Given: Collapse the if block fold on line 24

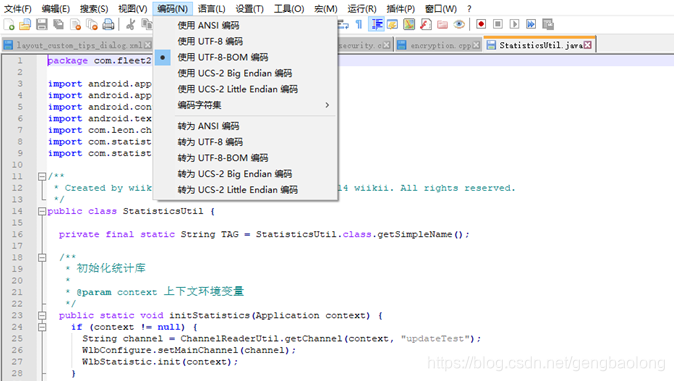Looking at the screenshot, I should (x=42, y=327).
